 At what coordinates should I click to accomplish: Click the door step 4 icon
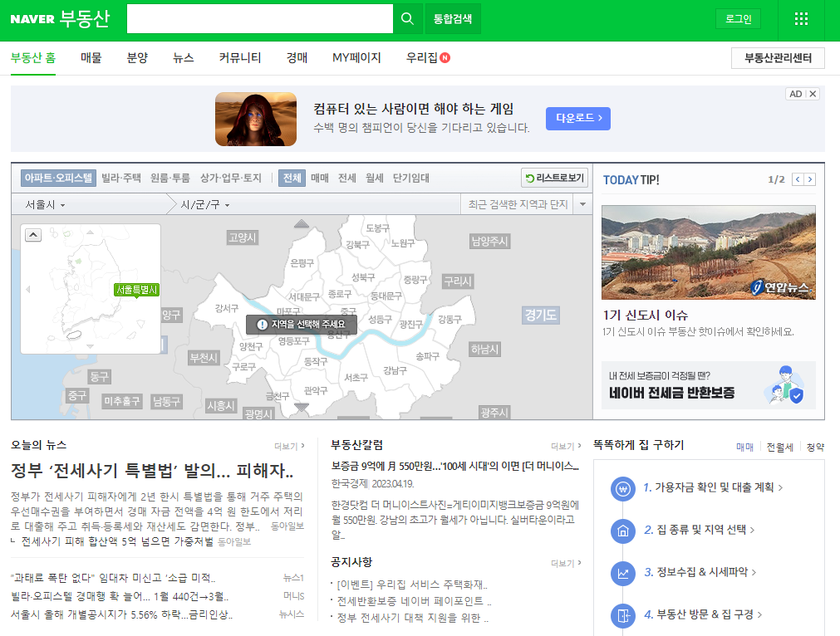[622, 615]
